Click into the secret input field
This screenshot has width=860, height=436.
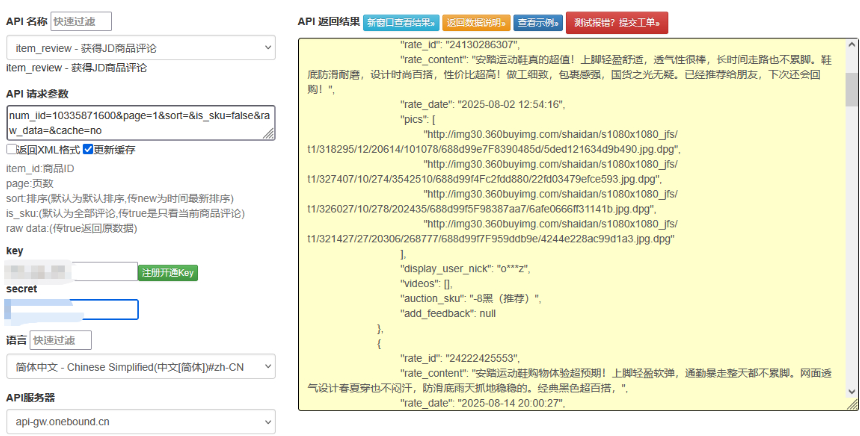click(x=72, y=310)
